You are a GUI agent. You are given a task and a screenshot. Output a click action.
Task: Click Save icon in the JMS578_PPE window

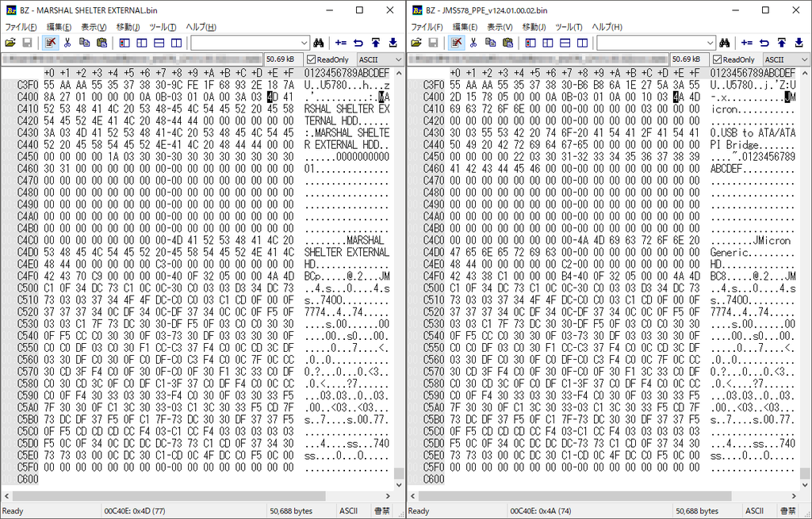[x=434, y=43]
